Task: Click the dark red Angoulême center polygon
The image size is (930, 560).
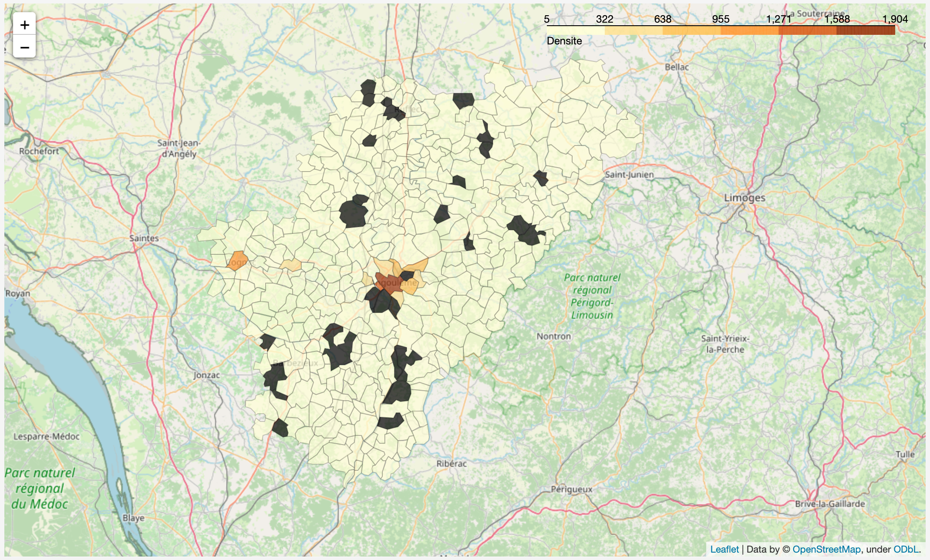Action: tap(389, 283)
